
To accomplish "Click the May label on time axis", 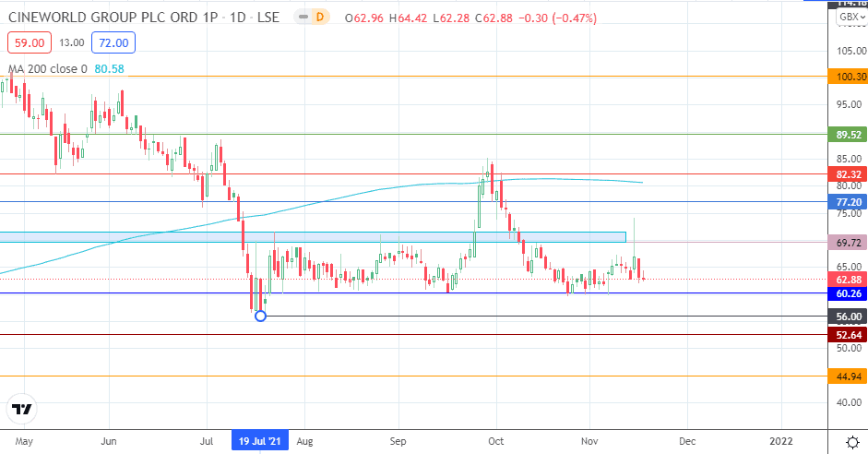I will (x=24, y=441).
